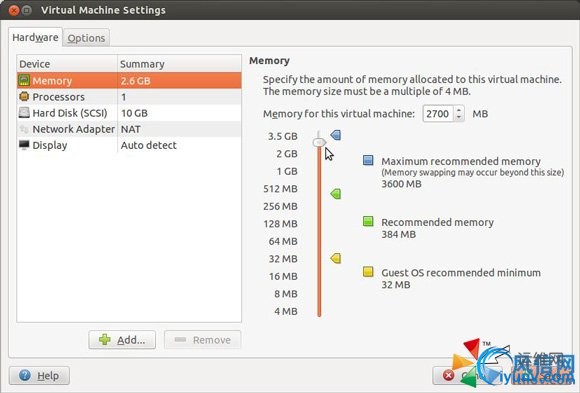Select the Hard Disk (SCSI) row
The image size is (580, 393).
click(129, 112)
